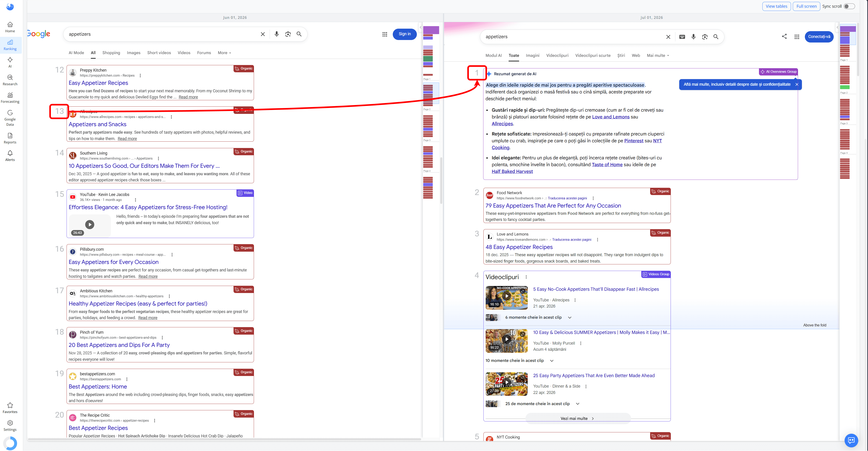
Task: Click the right voice search microphone icon
Action: [694, 37]
